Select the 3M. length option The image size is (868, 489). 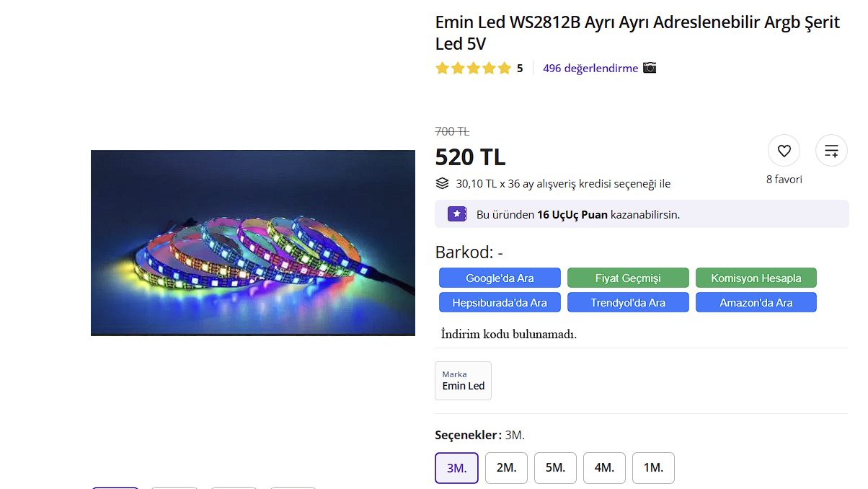(x=456, y=468)
